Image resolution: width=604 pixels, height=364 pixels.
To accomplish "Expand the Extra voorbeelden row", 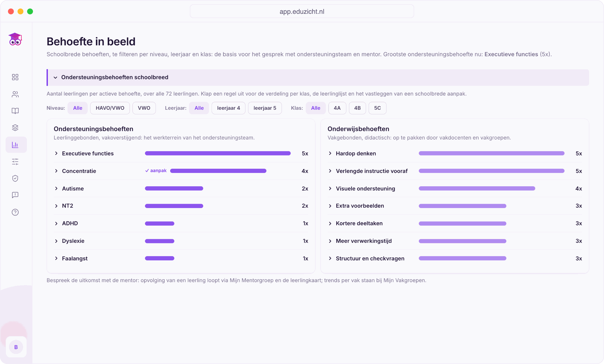I will (455, 206).
